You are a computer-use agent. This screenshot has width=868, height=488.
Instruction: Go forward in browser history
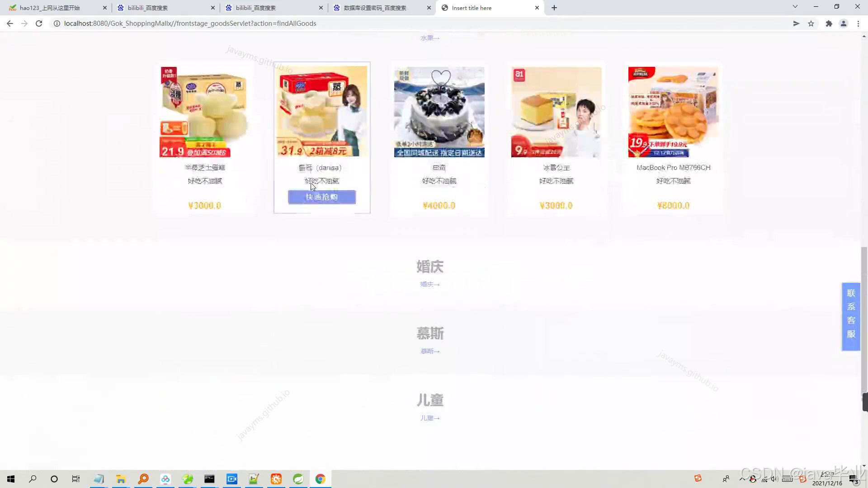pyautogui.click(x=24, y=23)
